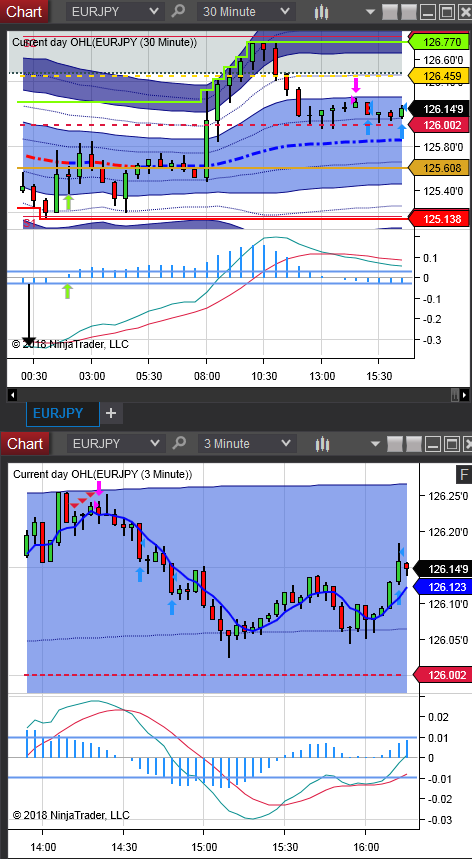This screenshot has width=472, height=859.
Task: Select the green 126.770 price marker
Action: [438, 41]
